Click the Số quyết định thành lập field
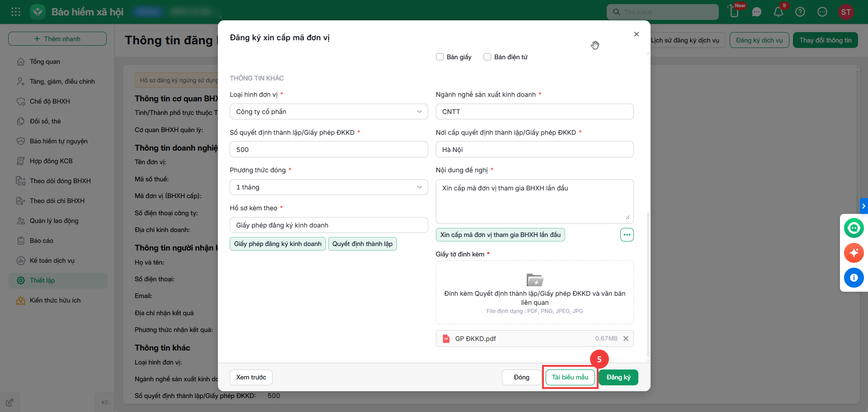The image size is (868, 412). coord(329,149)
